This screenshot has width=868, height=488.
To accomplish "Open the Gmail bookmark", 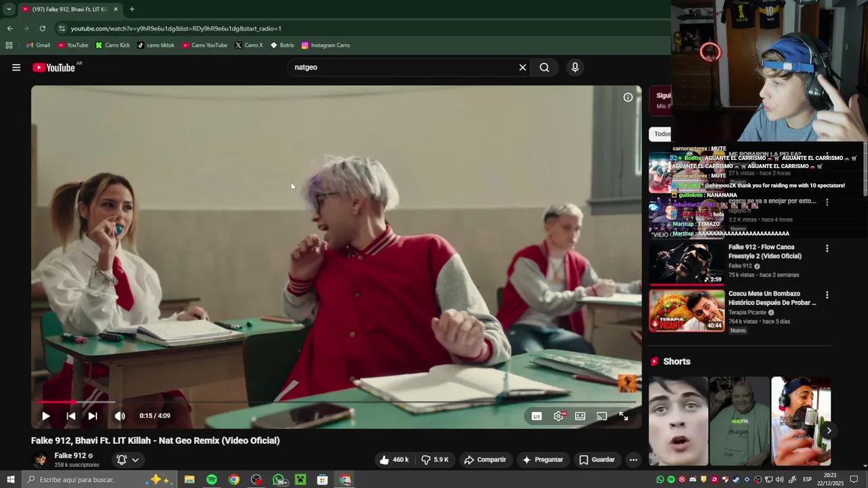I will 38,45.
